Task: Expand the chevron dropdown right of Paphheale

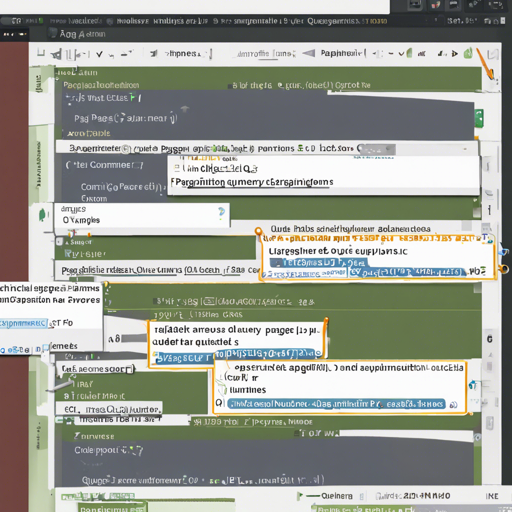Action: [401, 54]
